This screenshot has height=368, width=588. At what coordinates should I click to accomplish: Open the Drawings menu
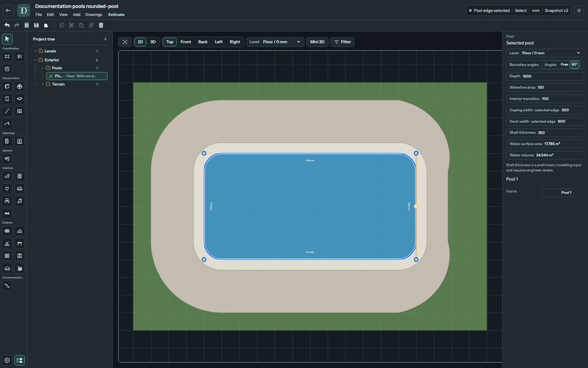point(94,15)
